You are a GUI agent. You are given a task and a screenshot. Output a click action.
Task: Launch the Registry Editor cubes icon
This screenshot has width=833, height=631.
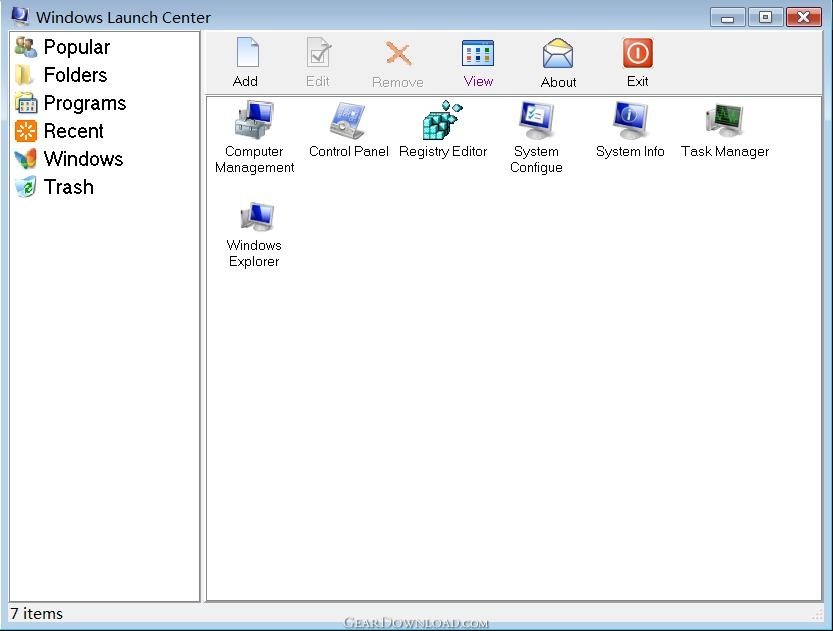443,120
